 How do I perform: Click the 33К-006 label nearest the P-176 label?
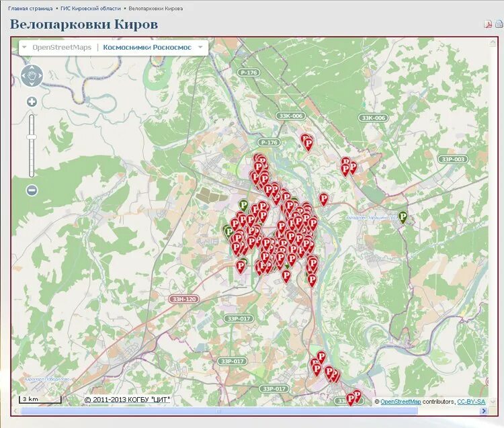pyautogui.click(x=290, y=116)
